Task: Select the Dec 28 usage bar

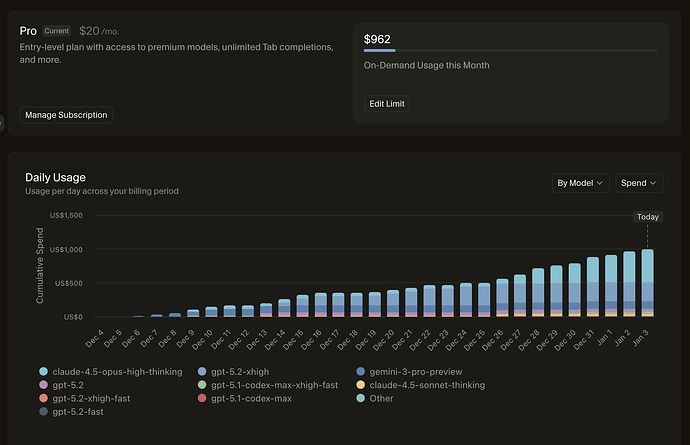Action: point(538,293)
